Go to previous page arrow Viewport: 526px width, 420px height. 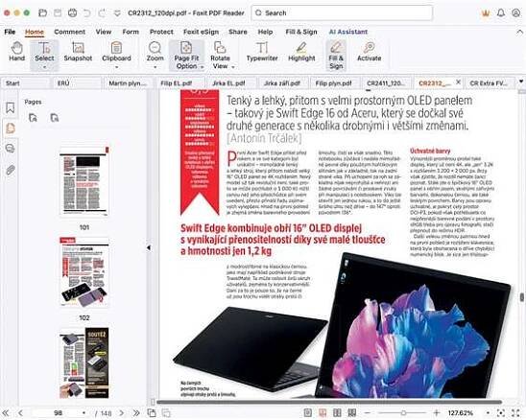click(20, 413)
